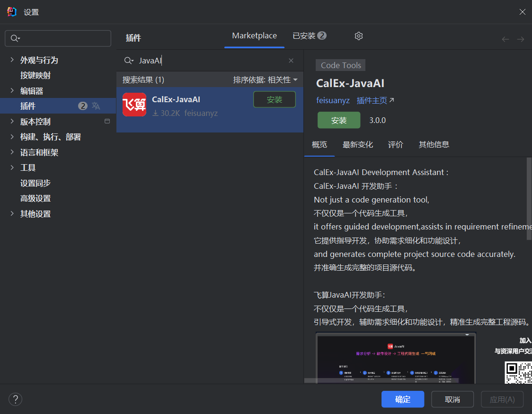Click the Code Tools category tag
The width and height of the screenshot is (532, 414).
pyautogui.click(x=341, y=65)
